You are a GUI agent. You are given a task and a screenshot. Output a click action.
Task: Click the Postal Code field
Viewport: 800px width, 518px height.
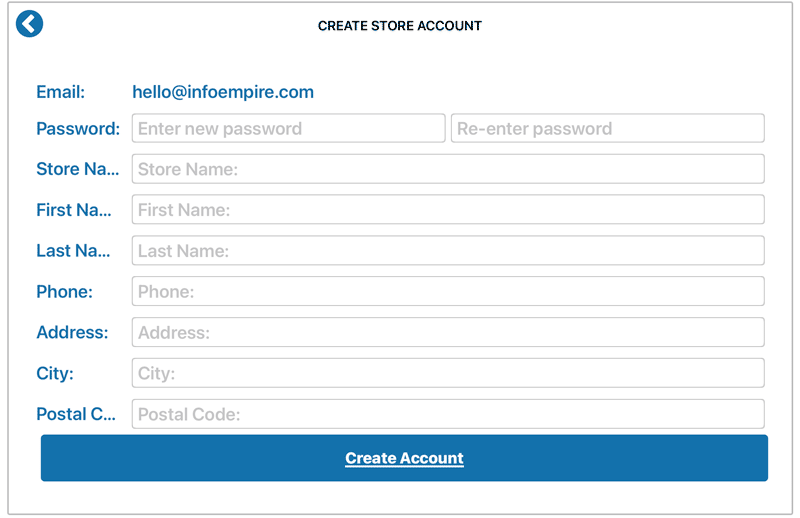click(x=448, y=414)
